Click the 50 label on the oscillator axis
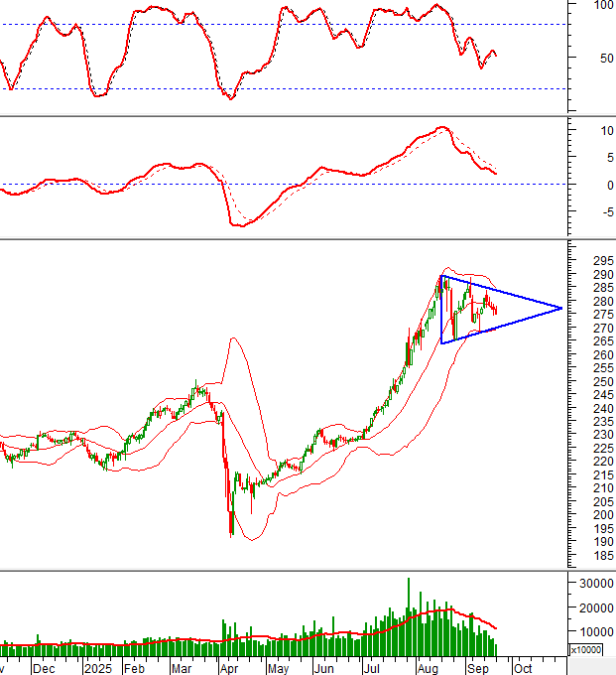The height and width of the screenshot is (675, 616). (598, 58)
